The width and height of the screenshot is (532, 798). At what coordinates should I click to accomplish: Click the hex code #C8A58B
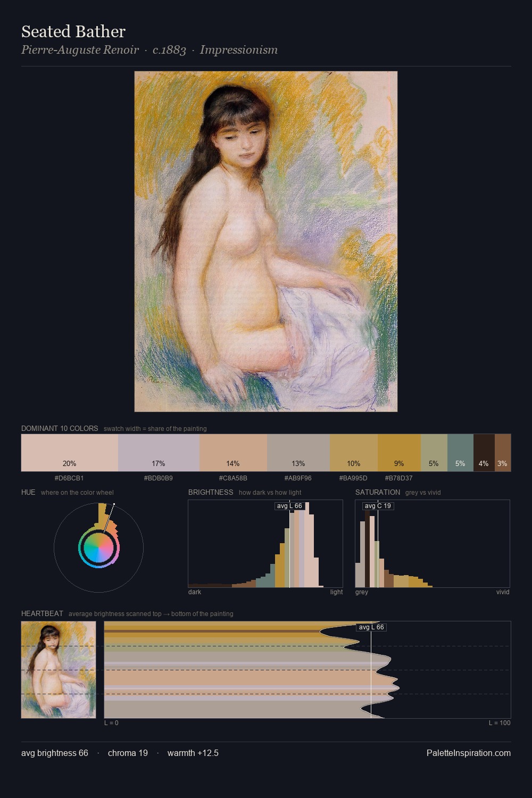click(x=233, y=478)
